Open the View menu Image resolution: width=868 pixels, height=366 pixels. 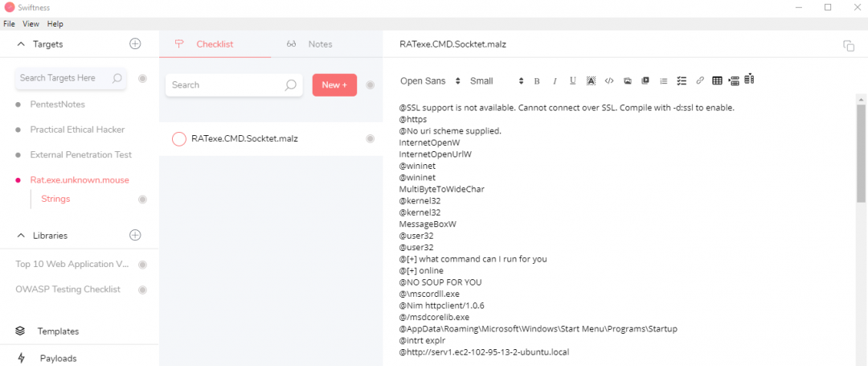(31, 24)
